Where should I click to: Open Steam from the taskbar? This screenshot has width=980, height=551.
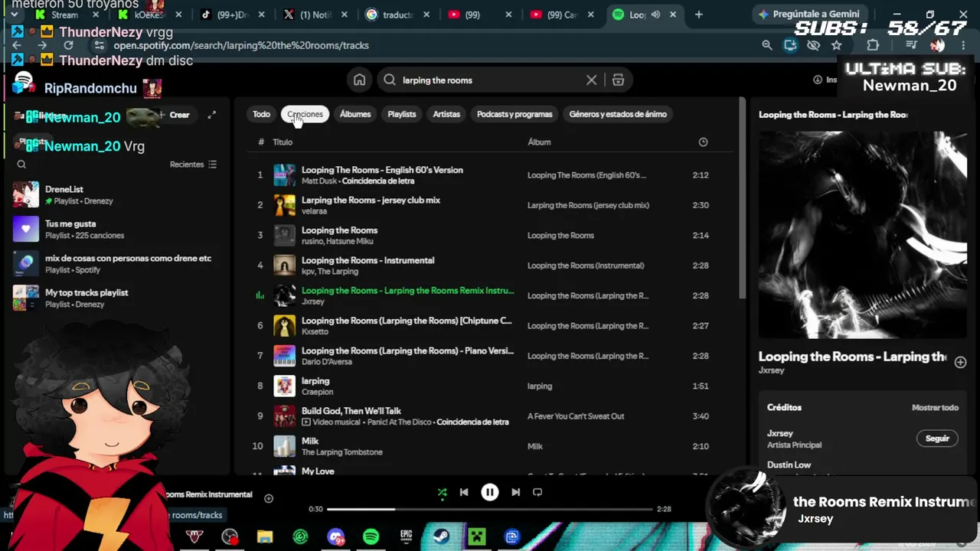tap(442, 537)
